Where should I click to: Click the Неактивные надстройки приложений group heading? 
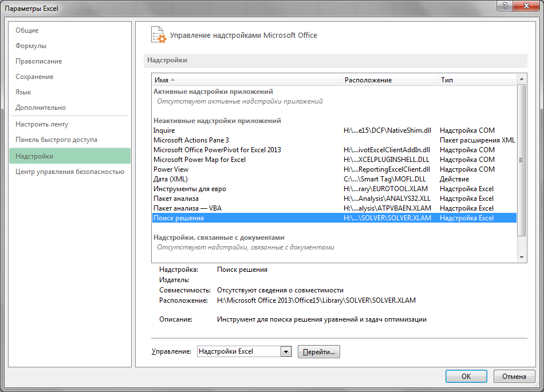[217, 121]
